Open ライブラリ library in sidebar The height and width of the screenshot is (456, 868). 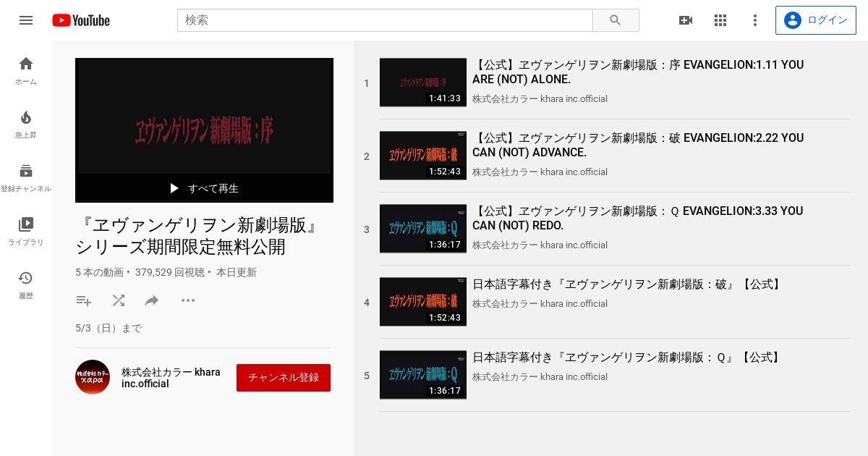tap(26, 232)
